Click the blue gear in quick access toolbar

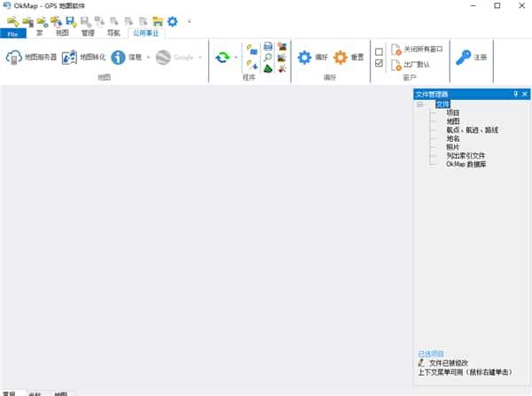coord(172,21)
